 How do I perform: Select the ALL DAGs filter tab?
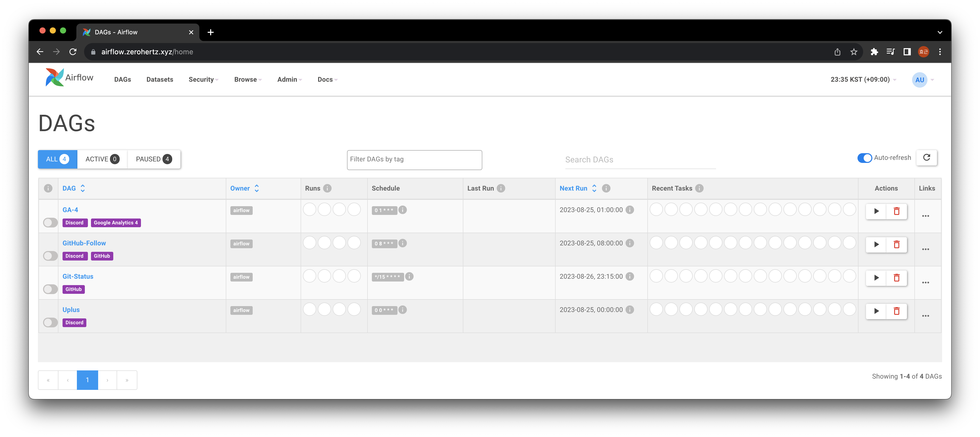57,159
